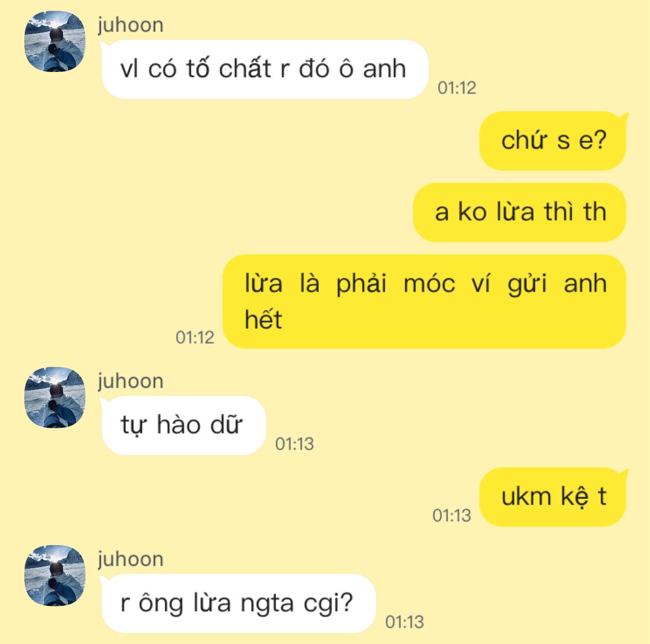Image resolution: width=650 pixels, height=644 pixels.
Task: Open juhoon's avatar next to the last message
Action: [x=55, y=575]
